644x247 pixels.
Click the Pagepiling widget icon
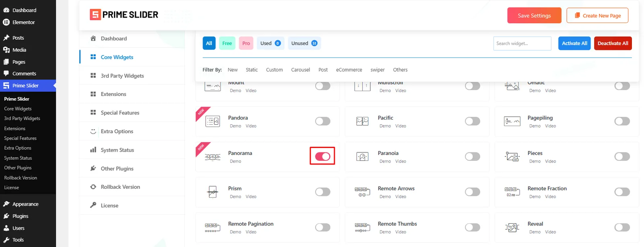tap(512, 121)
